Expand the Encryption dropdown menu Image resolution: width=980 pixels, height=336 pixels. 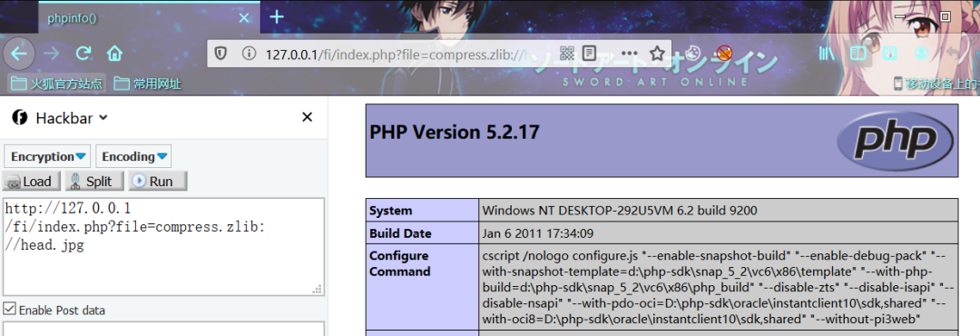pyautogui.click(x=47, y=156)
